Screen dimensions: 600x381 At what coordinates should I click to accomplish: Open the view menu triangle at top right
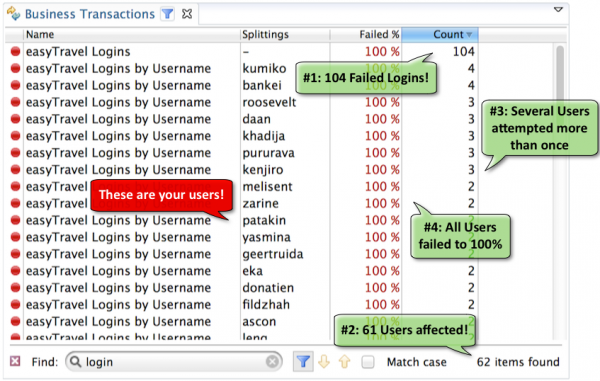[558, 10]
